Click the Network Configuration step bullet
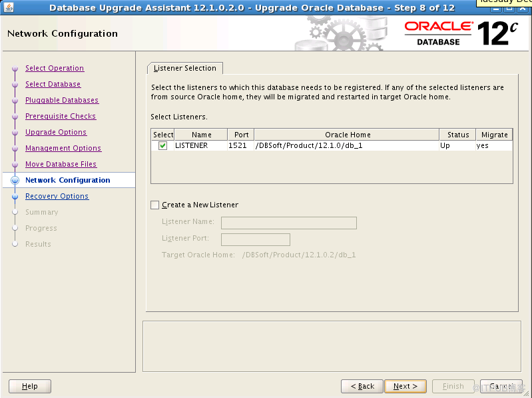 pyautogui.click(x=15, y=180)
